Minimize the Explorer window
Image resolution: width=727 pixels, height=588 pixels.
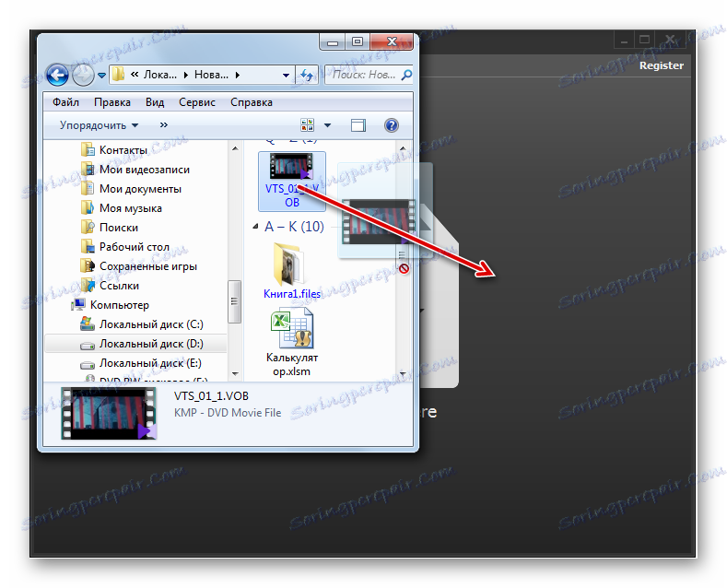click(333, 42)
